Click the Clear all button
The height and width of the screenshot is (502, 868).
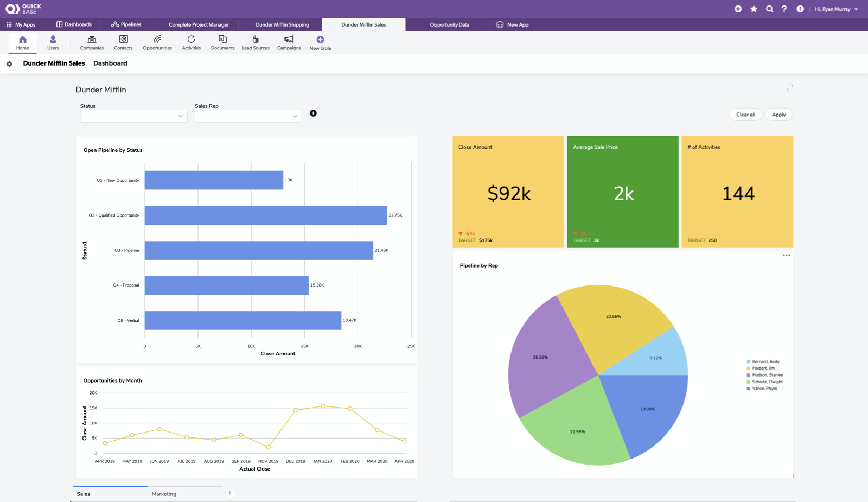click(745, 115)
